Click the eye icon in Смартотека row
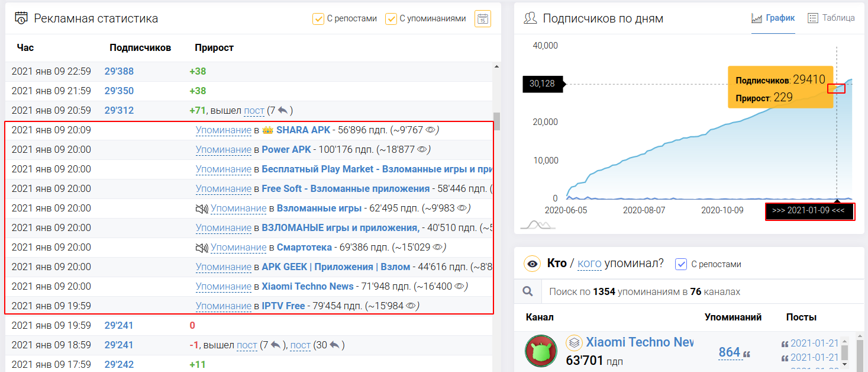The image size is (868, 372). pos(438,247)
